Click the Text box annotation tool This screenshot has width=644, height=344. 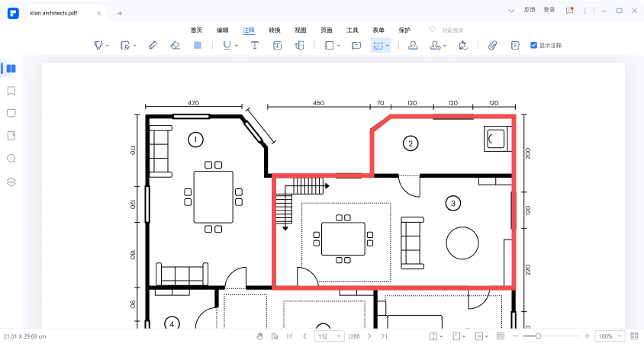click(278, 46)
